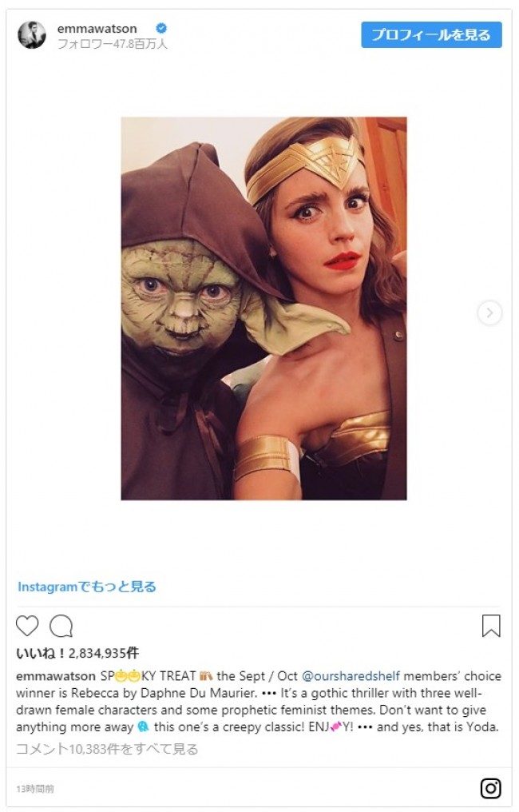
Task: Click Instagramでもっと見る link
Action: 87,587
